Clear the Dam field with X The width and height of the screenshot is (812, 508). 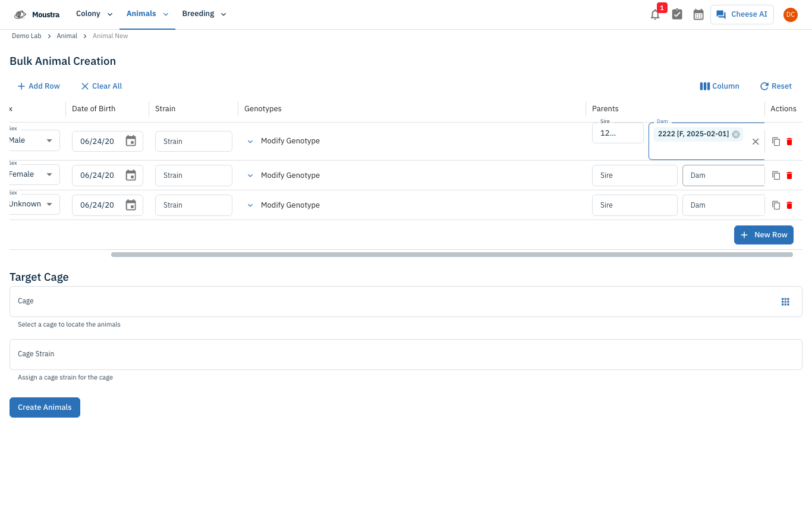(756, 142)
